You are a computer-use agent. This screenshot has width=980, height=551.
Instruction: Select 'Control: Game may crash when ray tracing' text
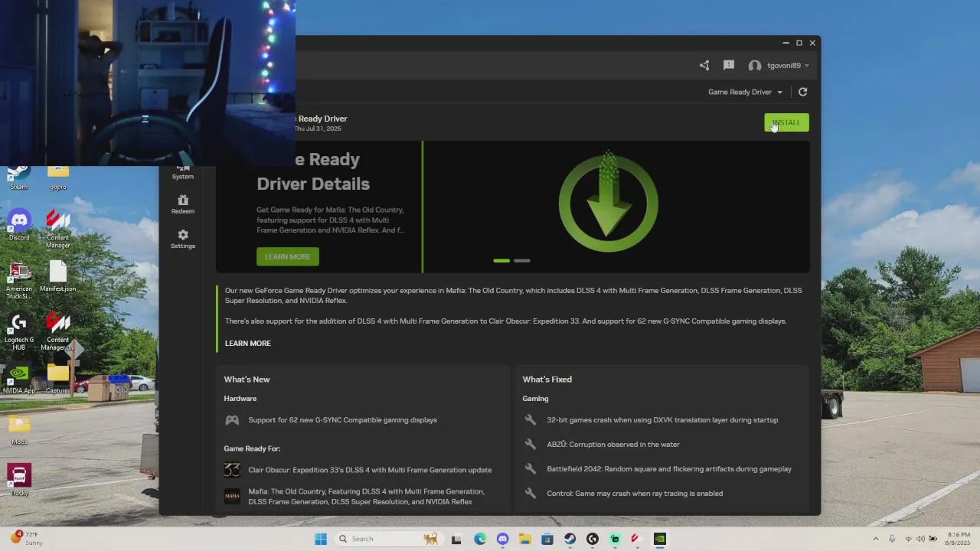(x=635, y=494)
